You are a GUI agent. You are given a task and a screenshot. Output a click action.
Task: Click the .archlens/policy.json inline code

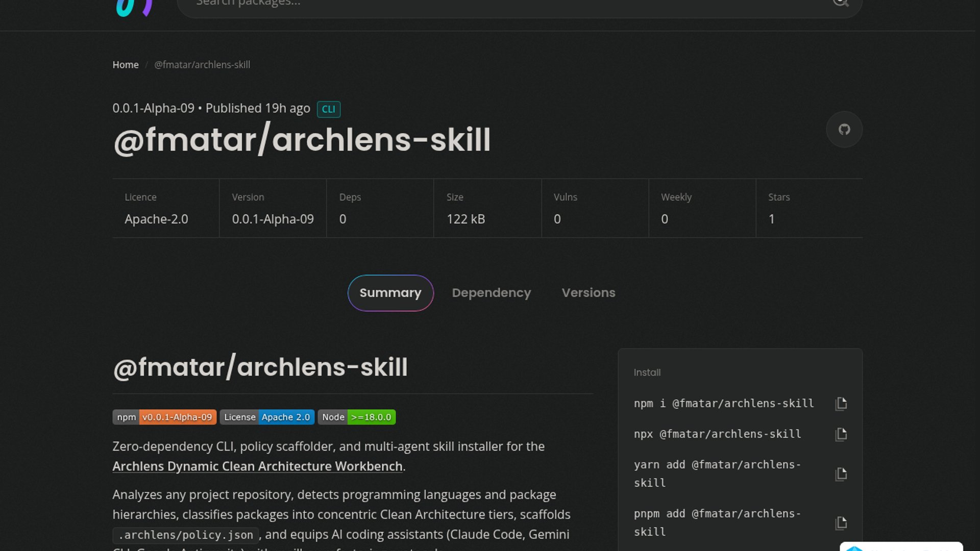click(x=186, y=535)
